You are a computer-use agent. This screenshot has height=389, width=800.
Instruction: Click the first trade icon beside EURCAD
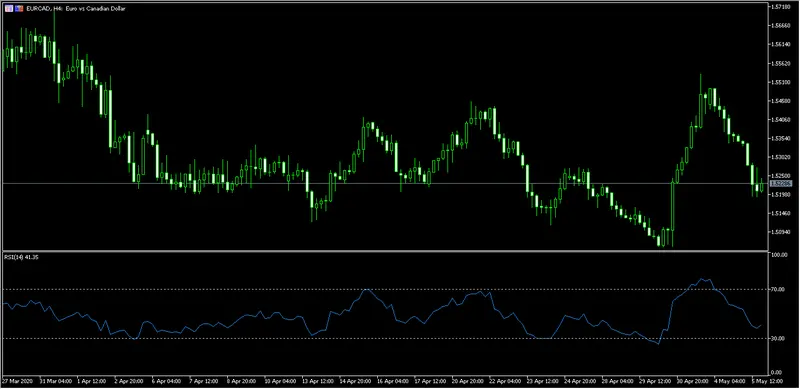coord(9,9)
